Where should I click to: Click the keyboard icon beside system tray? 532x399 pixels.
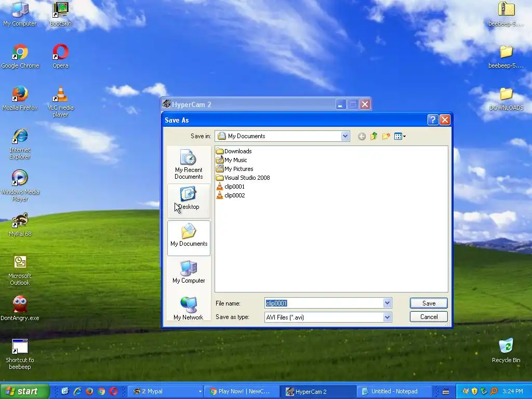(446, 392)
